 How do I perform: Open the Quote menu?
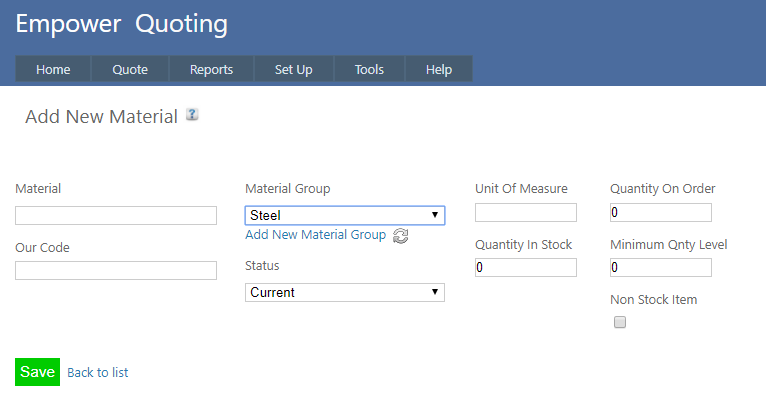130,69
